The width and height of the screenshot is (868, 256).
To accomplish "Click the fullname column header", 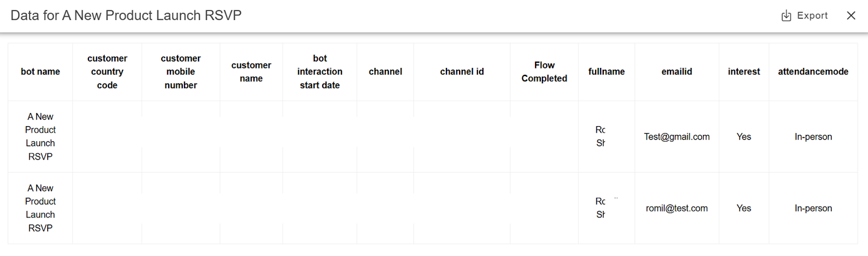I will pos(607,72).
